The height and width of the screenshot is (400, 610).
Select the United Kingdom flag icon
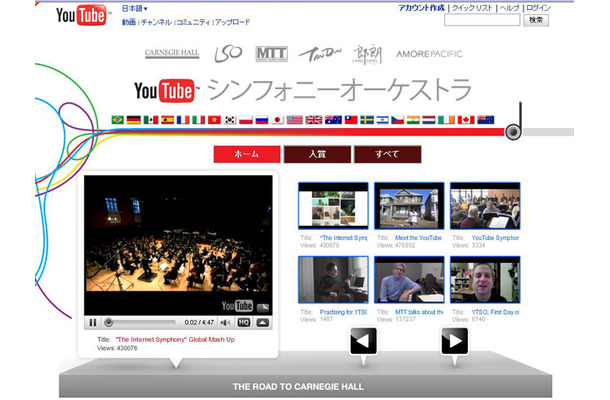(x=314, y=120)
